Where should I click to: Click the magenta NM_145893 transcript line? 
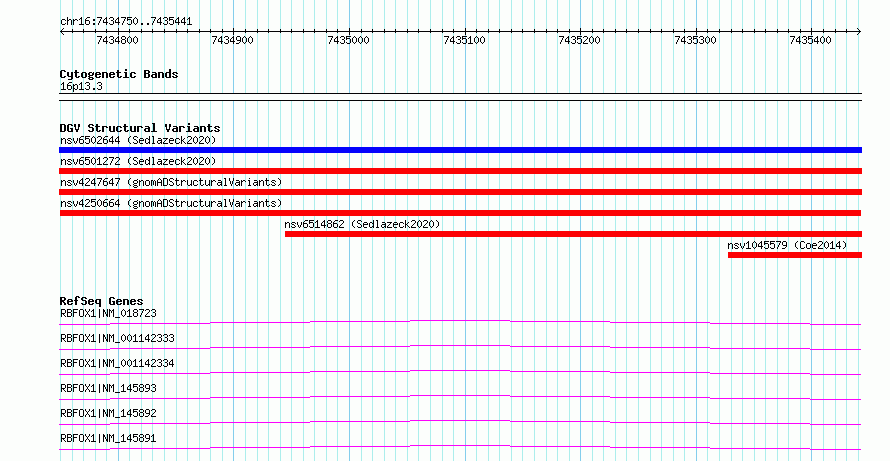click(460, 397)
